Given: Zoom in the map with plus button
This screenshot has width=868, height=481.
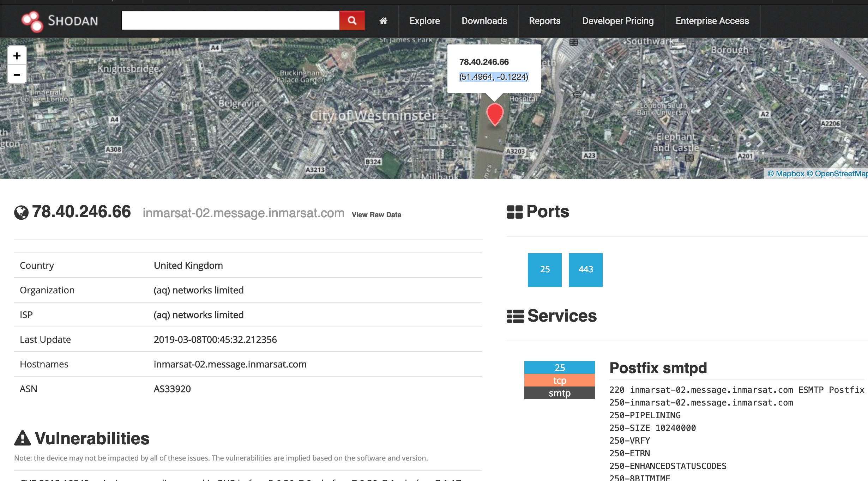Looking at the screenshot, I should (x=17, y=56).
